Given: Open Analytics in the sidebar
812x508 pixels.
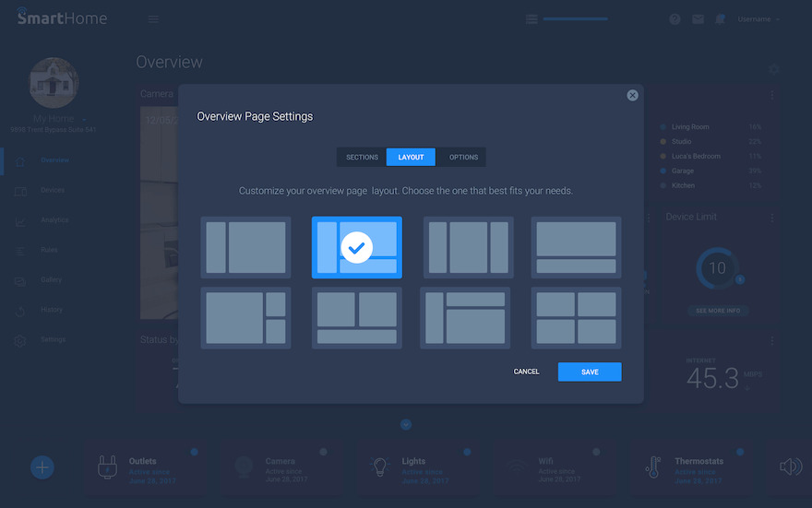Looking at the screenshot, I should (54, 219).
